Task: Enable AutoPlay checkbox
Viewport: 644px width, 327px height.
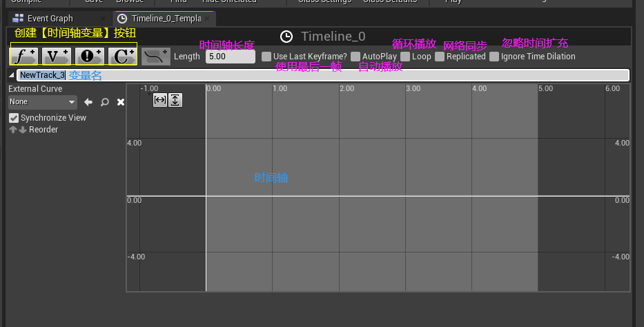Action: pyautogui.click(x=355, y=57)
